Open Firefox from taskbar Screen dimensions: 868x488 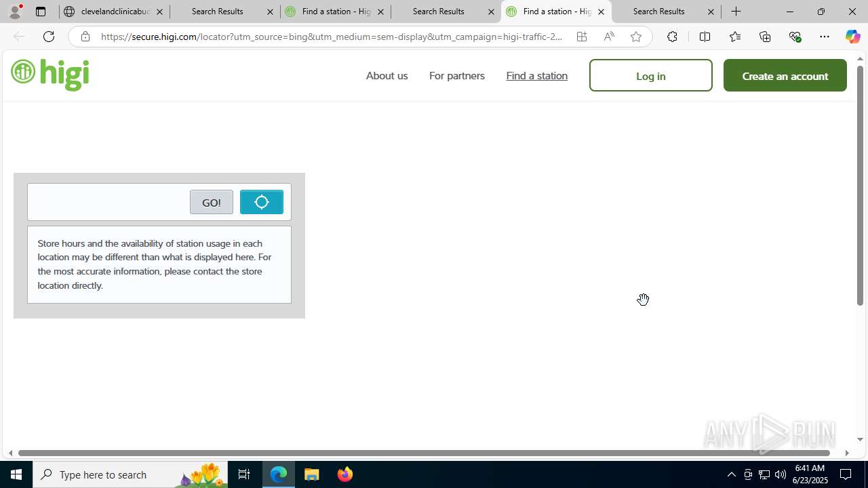click(345, 474)
